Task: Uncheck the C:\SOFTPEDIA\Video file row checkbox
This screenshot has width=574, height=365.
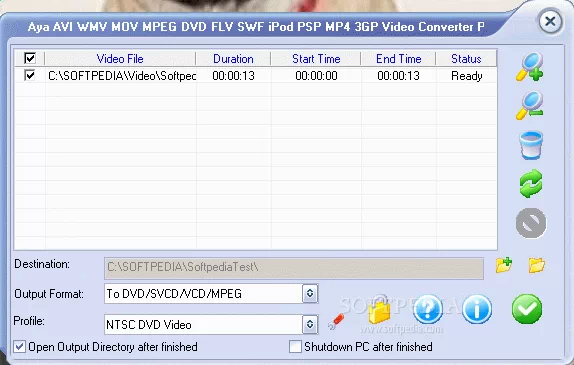Action: [x=30, y=75]
